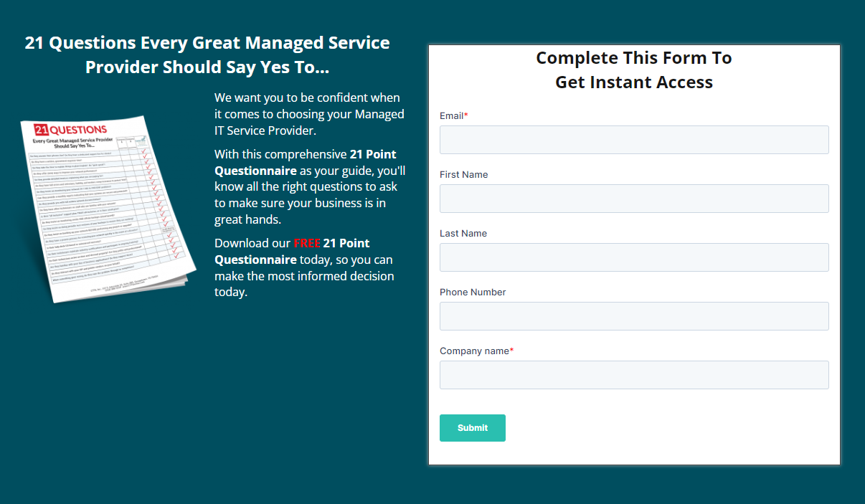Select the Email field label

[450, 115]
